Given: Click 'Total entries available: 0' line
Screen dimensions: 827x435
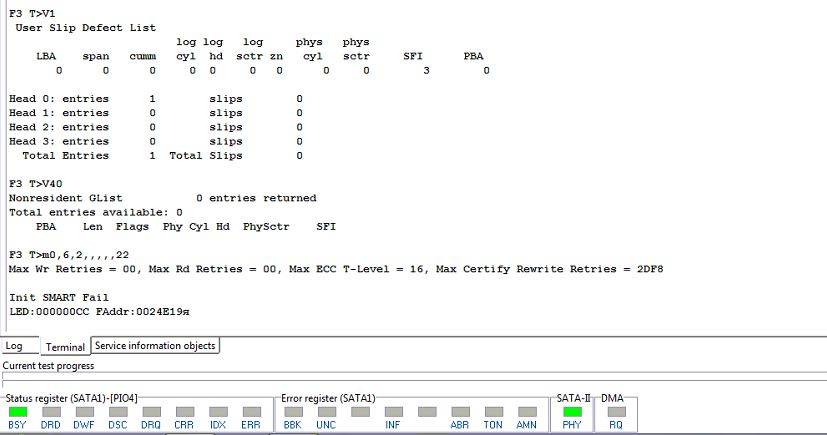Looking at the screenshot, I should tap(95, 212).
